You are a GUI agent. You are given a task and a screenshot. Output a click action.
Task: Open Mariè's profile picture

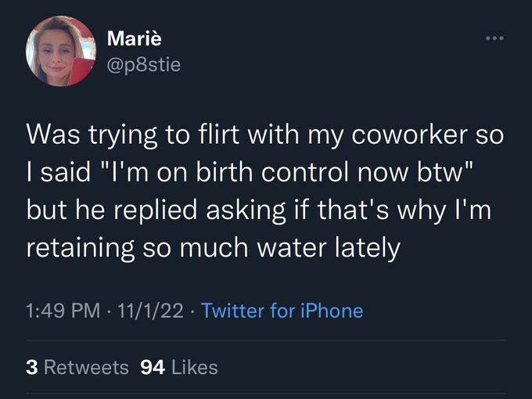(x=61, y=51)
